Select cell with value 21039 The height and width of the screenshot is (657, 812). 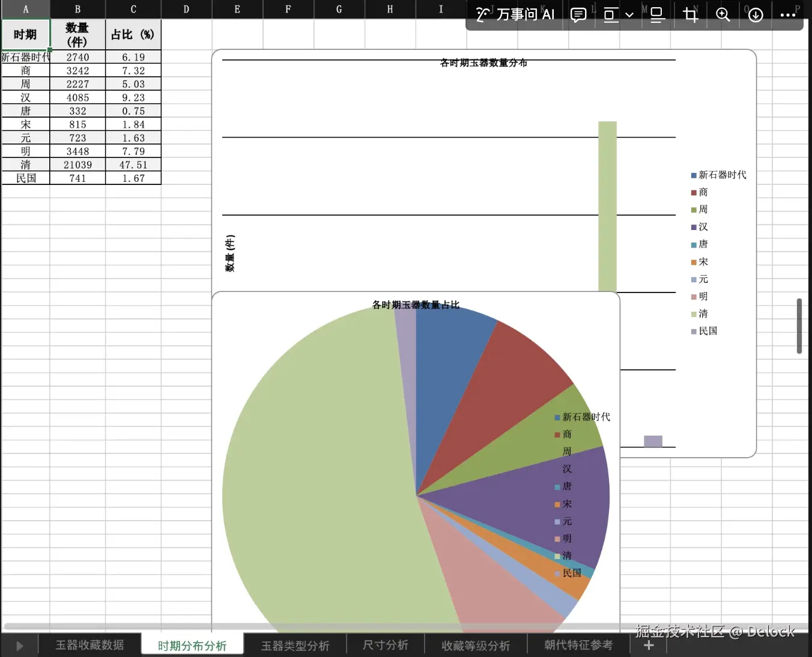pos(77,165)
